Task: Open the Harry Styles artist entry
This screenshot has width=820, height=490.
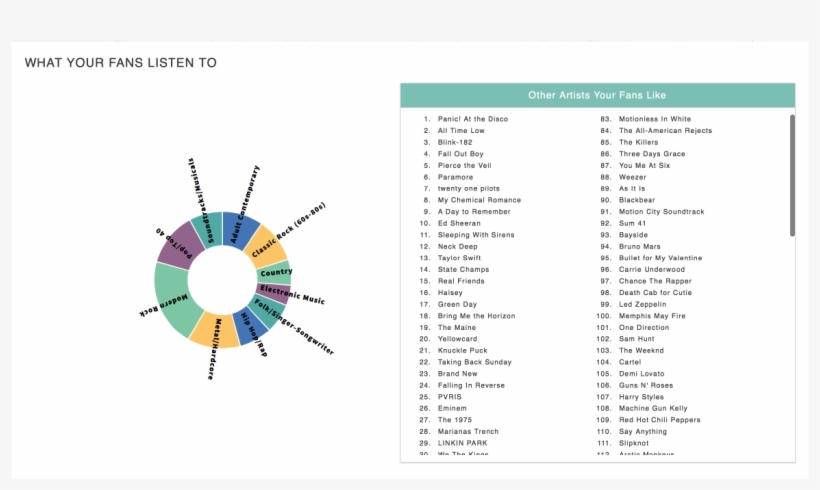Action: (x=641, y=396)
